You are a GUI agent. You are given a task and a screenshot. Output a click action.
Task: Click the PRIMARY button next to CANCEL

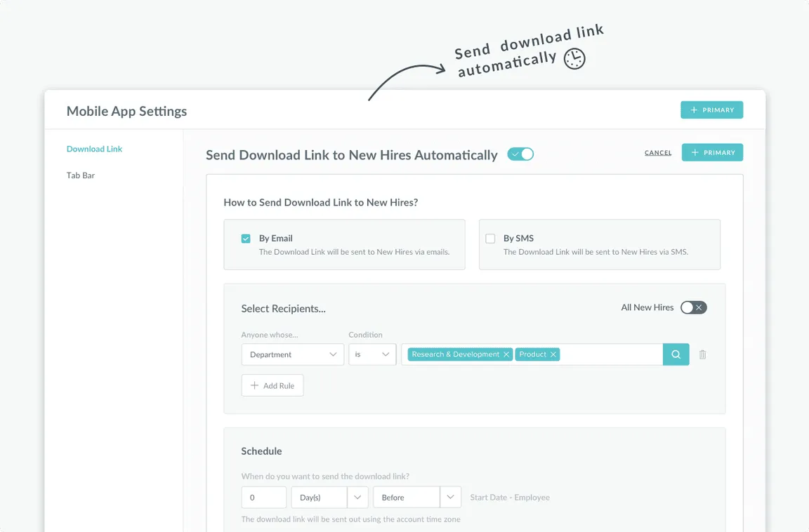click(713, 152)
